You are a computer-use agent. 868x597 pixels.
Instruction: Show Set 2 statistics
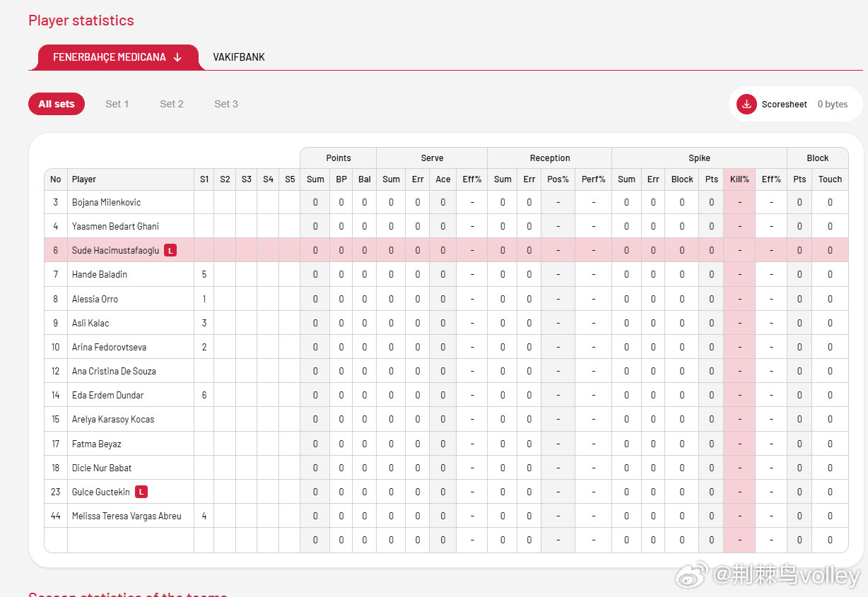(172, 104)
